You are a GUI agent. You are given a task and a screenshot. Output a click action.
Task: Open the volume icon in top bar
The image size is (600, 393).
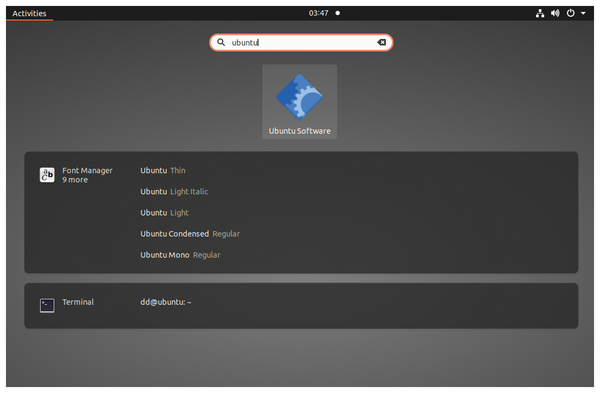pos(555,13)
